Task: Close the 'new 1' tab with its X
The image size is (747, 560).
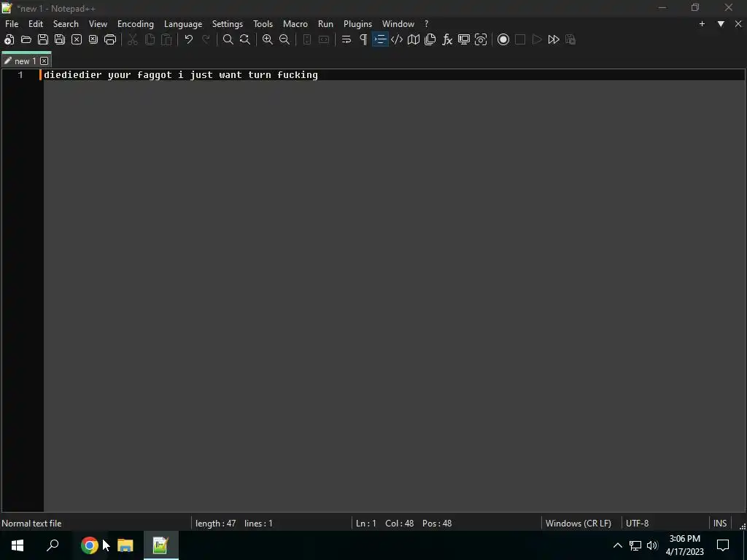Action: coord(44,61)
